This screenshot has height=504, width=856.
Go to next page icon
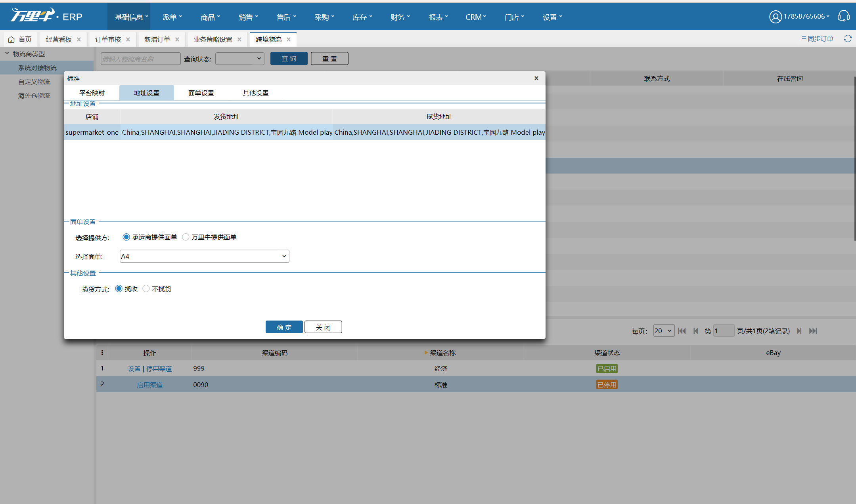(799, 331)
